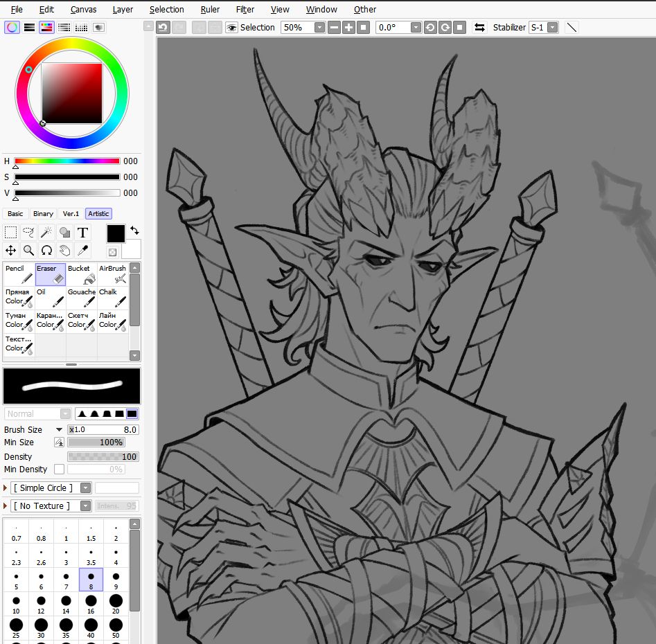This screenshot has height=644, width=656.
Task: Switch to the Binary tab
Action: 43,214
